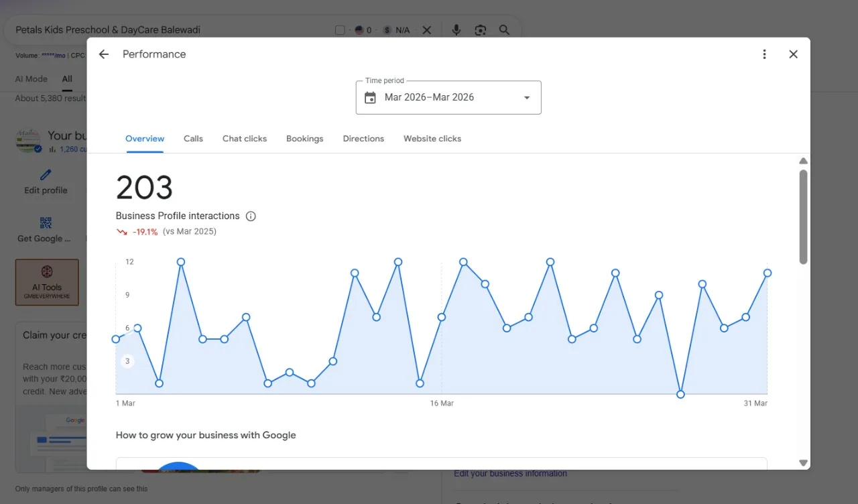Select the Bookings tab

coord(304,139)
